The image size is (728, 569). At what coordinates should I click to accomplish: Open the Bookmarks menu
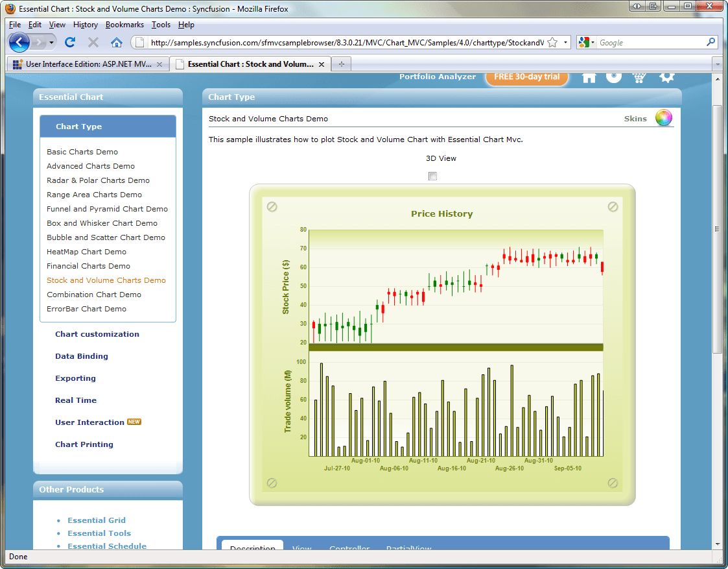point(124,25)
